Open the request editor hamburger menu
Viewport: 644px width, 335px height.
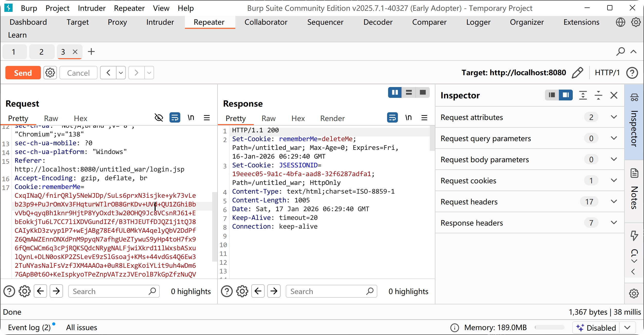click(x=207, y=118)
